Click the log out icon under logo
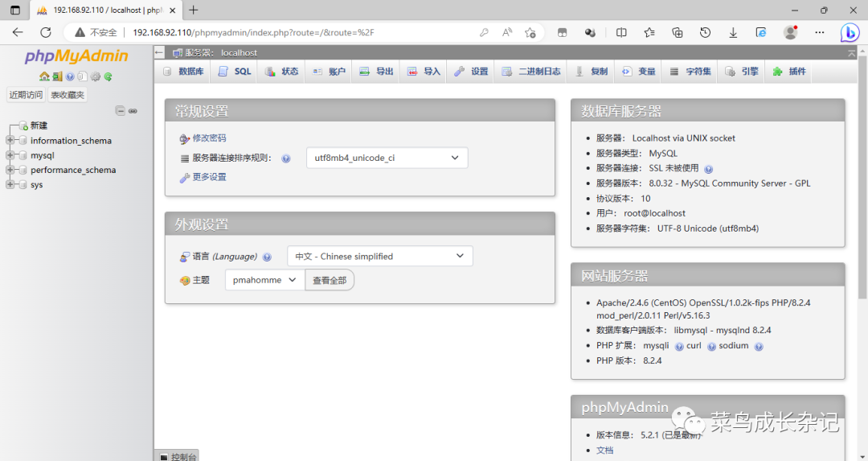868x461 pixels. (57, 76)
